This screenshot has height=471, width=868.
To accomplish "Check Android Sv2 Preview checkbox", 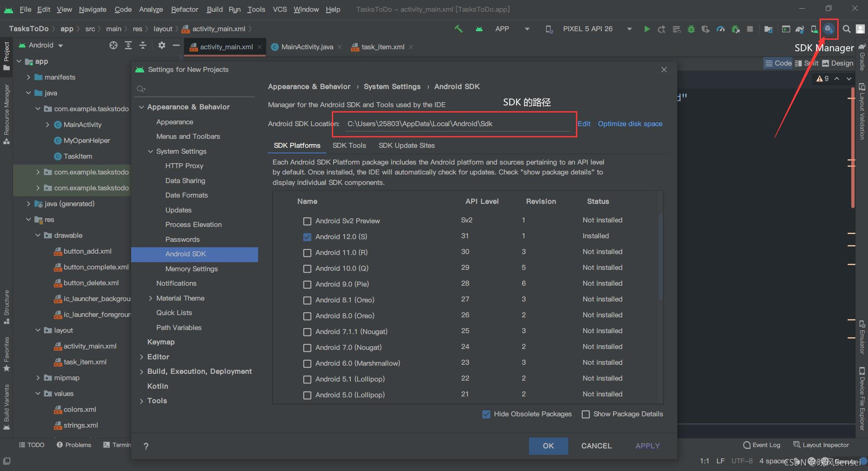I will pyautogui.click(x=307, y=221).
